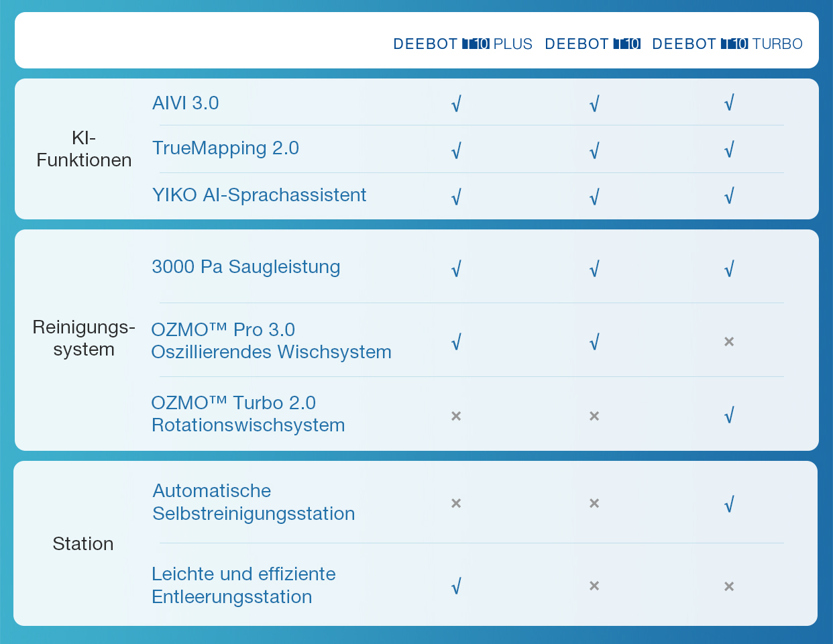Select the DEEBOT T10 PLUS column header
The height and width of the screenshot is (644, 833).
462,44
